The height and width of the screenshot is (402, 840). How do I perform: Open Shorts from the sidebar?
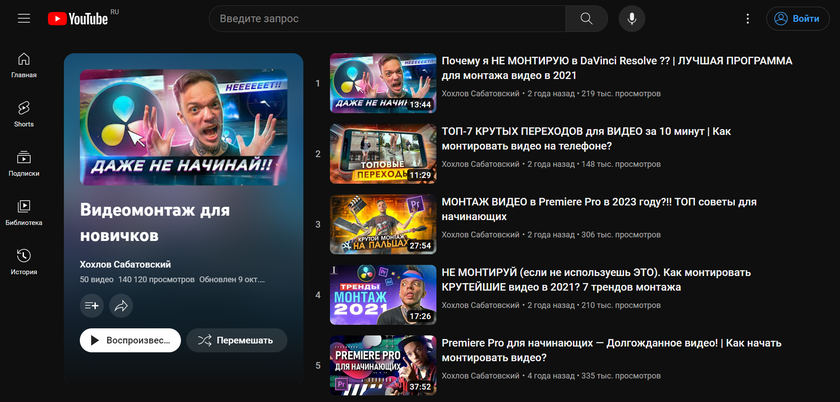24,114
